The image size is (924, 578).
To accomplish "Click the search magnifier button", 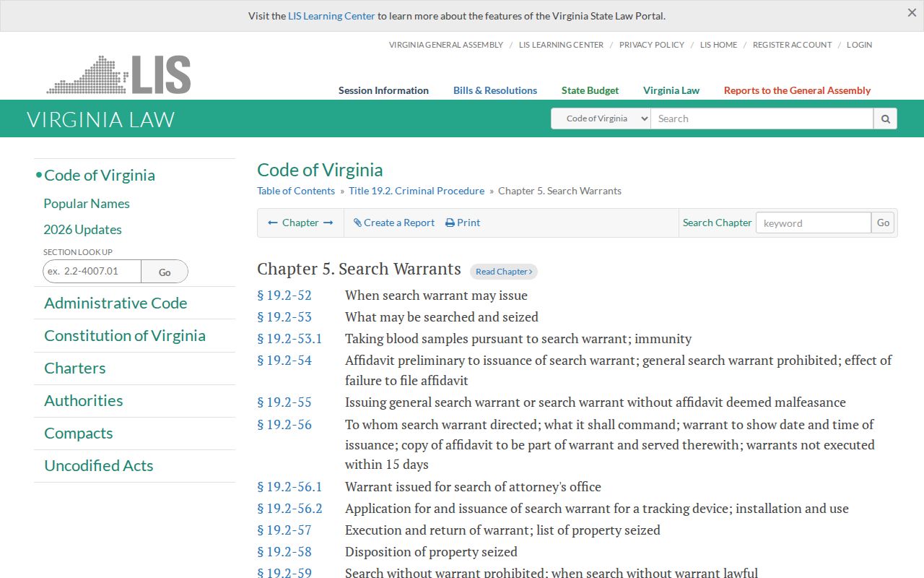I will click(x=885, y=118).
